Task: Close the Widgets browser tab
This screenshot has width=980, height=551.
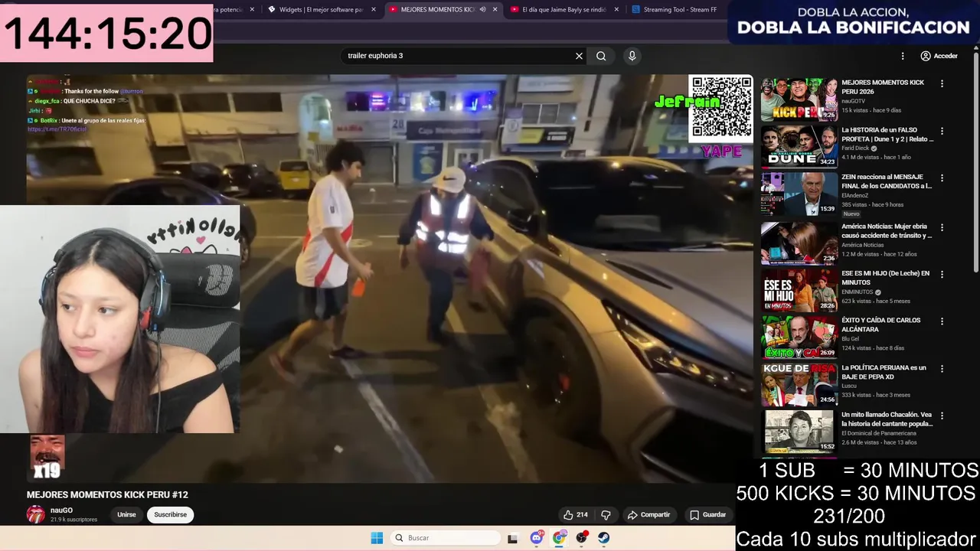Action: pos(374,9)
